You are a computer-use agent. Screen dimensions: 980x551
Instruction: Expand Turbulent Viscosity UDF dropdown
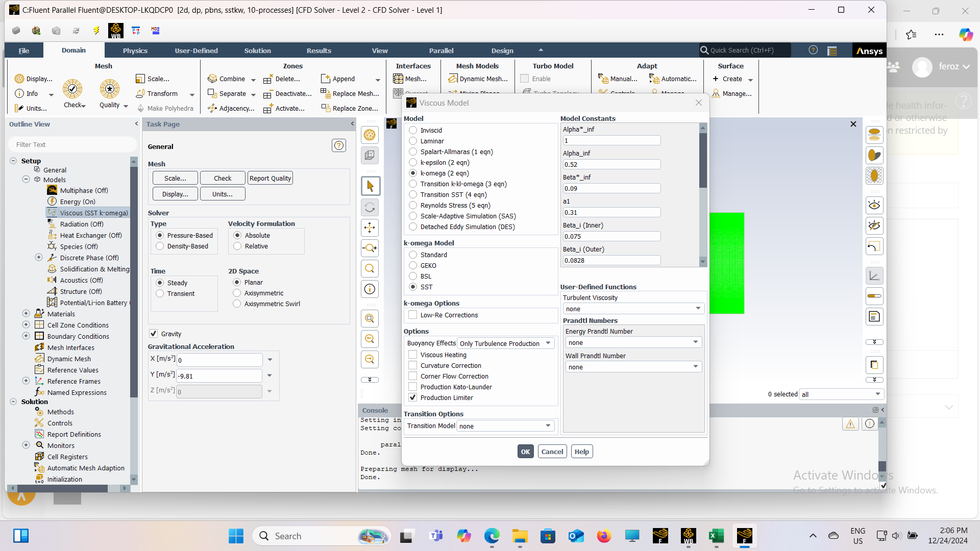click(697, 308)
